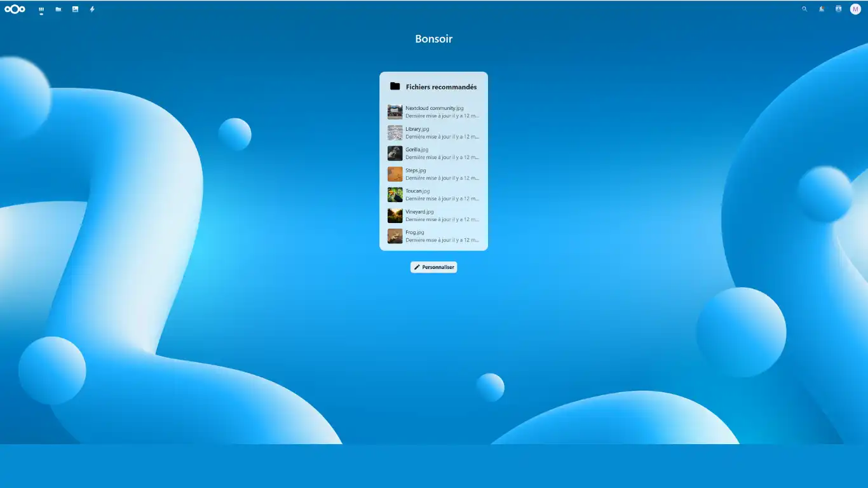Click the Frog.jpg thumbnail
868x488 pixels.
click(395, 236)
